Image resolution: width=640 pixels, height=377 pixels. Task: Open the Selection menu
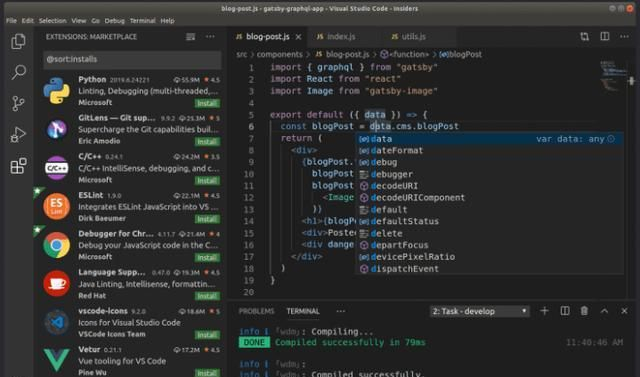click(53, 20)
